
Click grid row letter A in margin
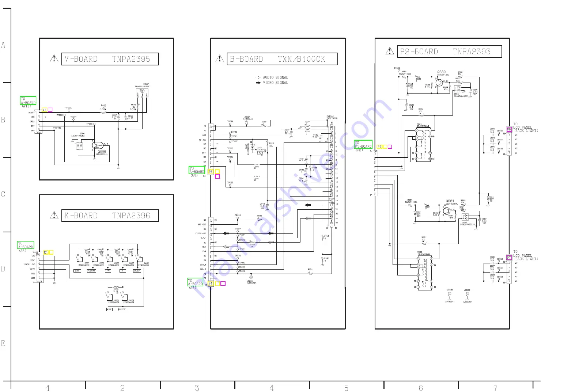pos(3,45)
